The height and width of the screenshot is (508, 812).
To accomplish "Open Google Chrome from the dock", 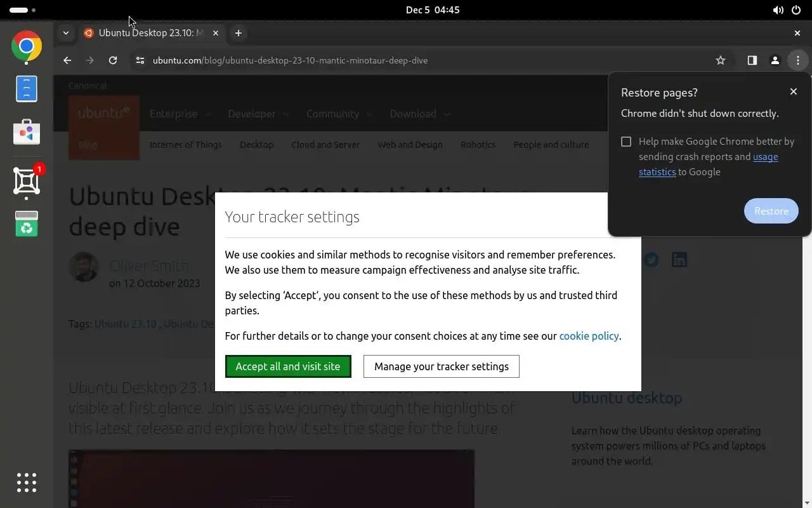I will (27, 46).
